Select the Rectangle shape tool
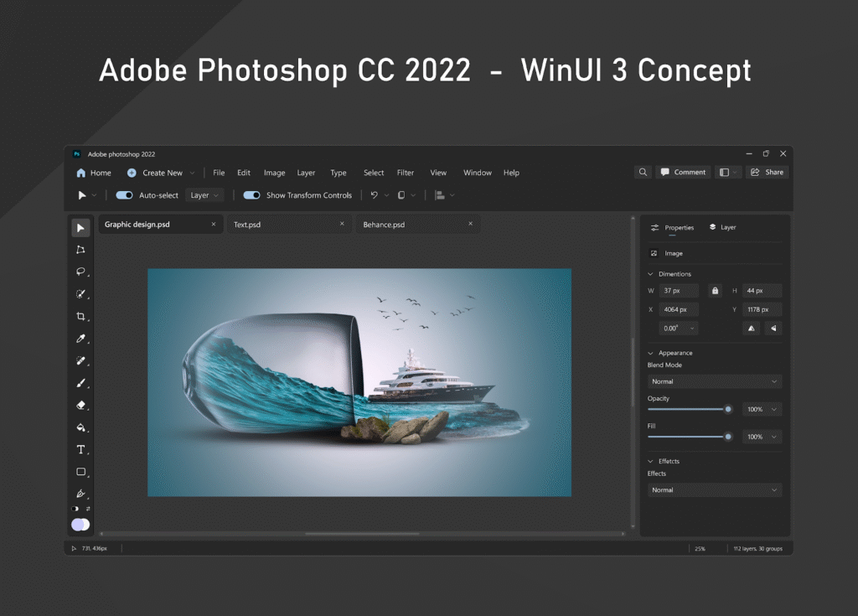The height and width of the screenshot is (616, 858). tap(80, 472)
